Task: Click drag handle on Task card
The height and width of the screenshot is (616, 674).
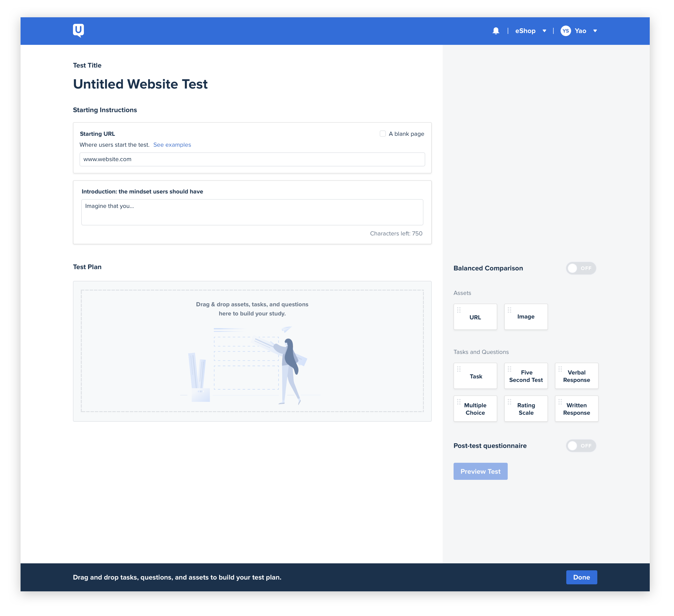Action: [x=459, y=369]
